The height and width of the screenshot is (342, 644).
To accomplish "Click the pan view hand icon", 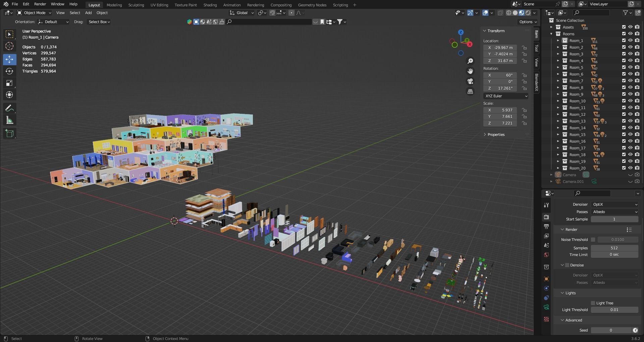I will click(x=470, y=71).
